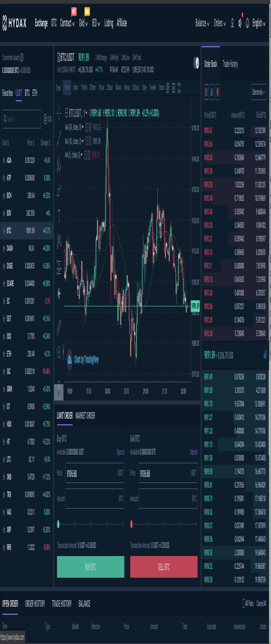
Task: Open the English language dropdown
Action: coord(259,22)
